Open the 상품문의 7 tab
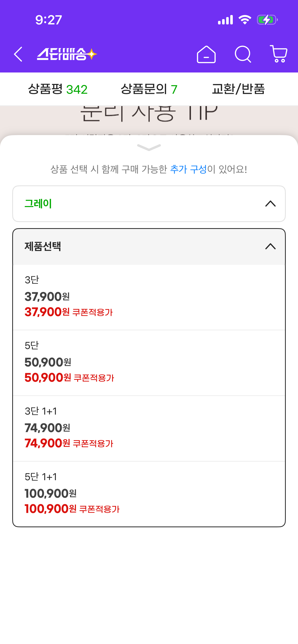This screenshot has height=644, width=298. [149, 89]
